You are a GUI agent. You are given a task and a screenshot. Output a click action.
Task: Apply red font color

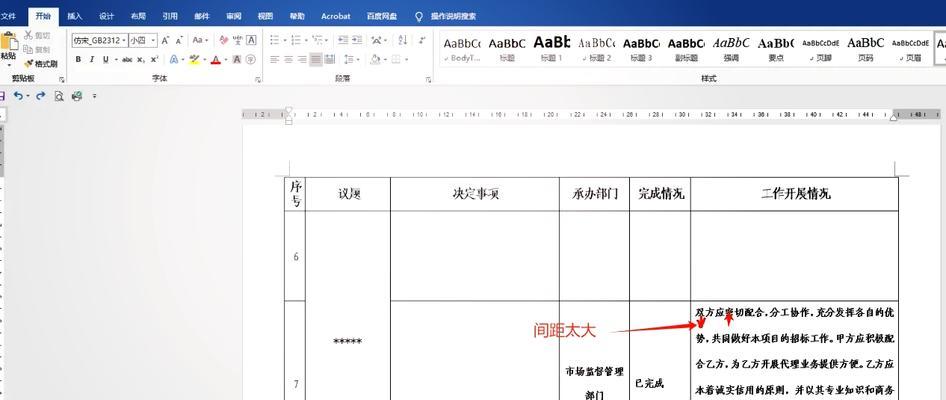click(215, 60)
